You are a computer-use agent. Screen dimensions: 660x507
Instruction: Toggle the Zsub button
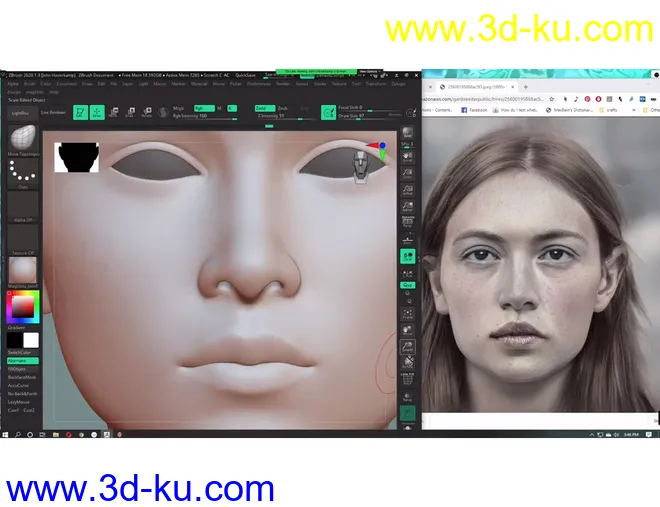pos(283,108)
